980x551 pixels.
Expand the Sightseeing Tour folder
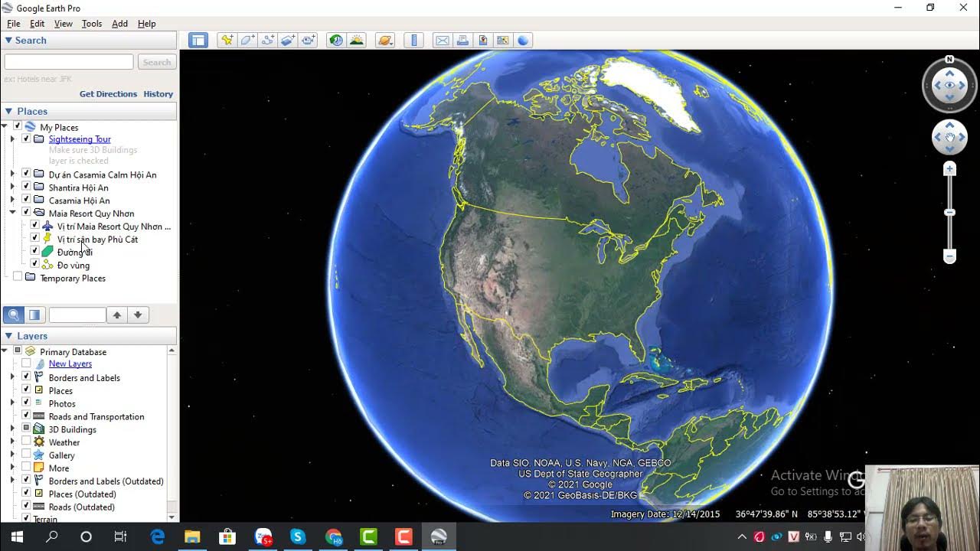tap(12, 139)
